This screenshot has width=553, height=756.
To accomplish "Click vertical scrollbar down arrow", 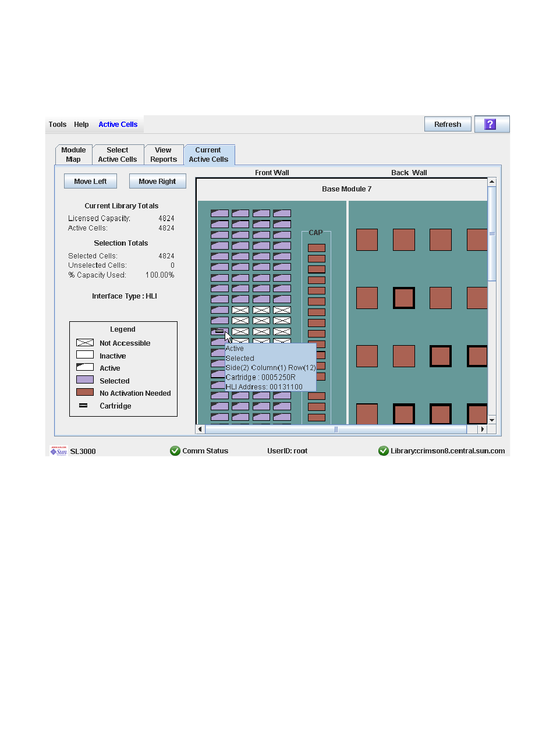I will click(x=492, y=420).
